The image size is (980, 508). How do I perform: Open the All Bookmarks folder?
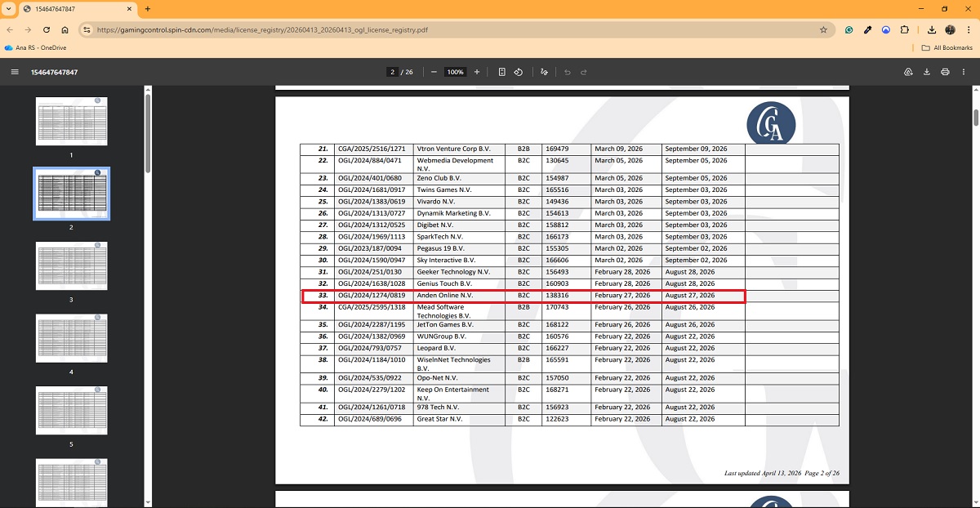[x=947, y=48]
